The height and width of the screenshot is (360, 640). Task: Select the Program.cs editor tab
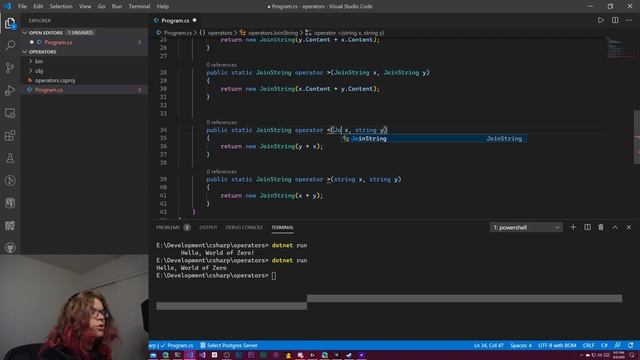[x=175, y=20]
